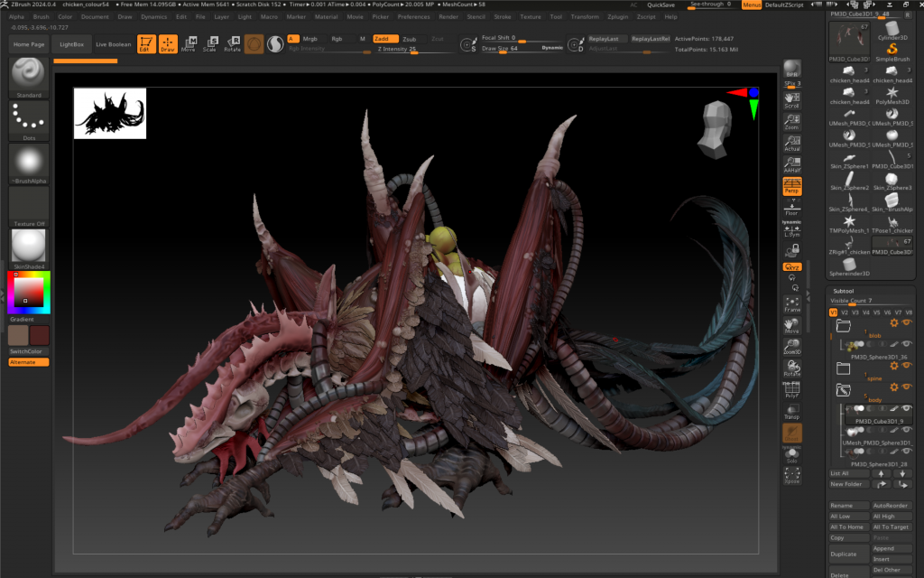The image size is (924, 578).
Task: Select the Scale mode icon
Action: click(x=209, y=43)
